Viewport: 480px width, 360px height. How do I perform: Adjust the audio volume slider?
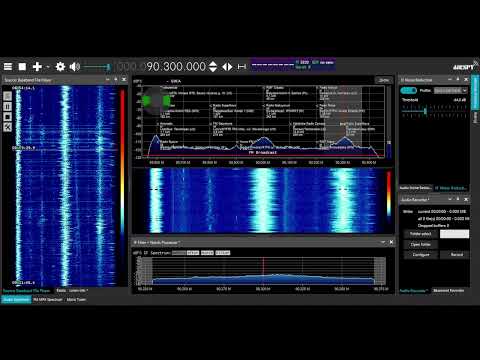coord(97,67)
